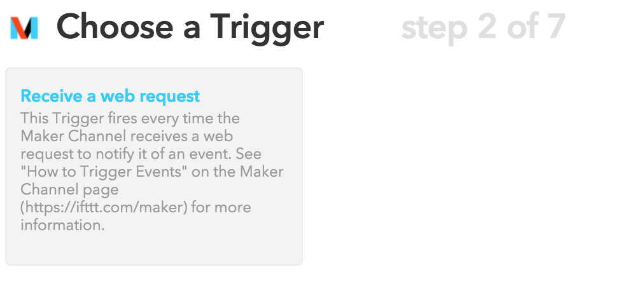Click the "Choose a Trigger" heading
Viewport: 644px width, 286px height.
point(190,27)
